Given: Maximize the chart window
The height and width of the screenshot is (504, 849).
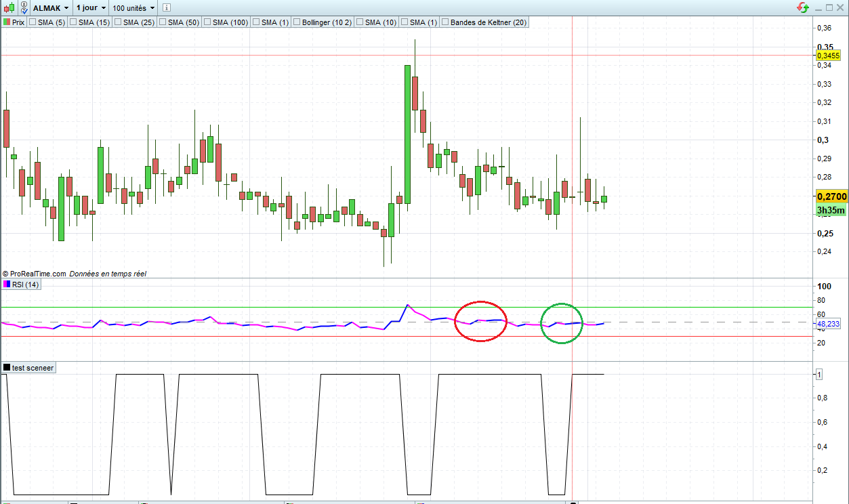Looking at the screenshot, I should [829, 7].
